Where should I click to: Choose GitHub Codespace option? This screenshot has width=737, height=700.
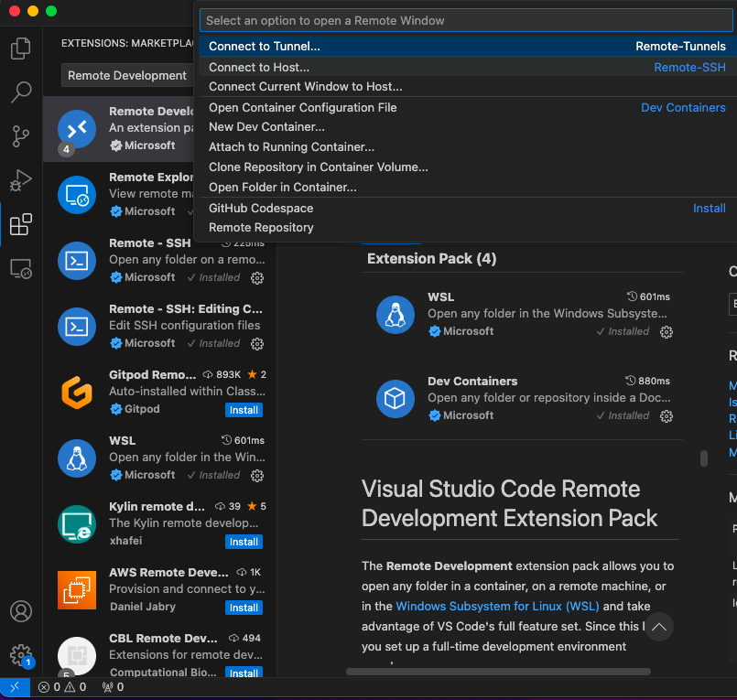468,208
